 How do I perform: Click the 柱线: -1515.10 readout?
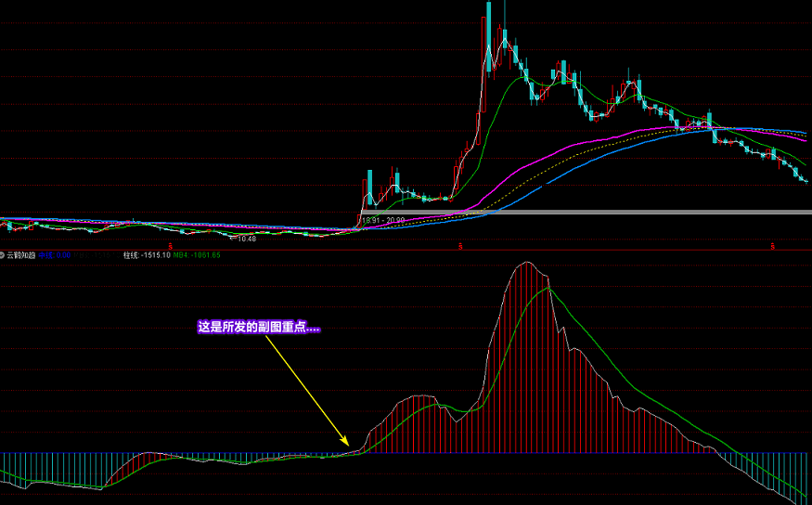[147, 255]
